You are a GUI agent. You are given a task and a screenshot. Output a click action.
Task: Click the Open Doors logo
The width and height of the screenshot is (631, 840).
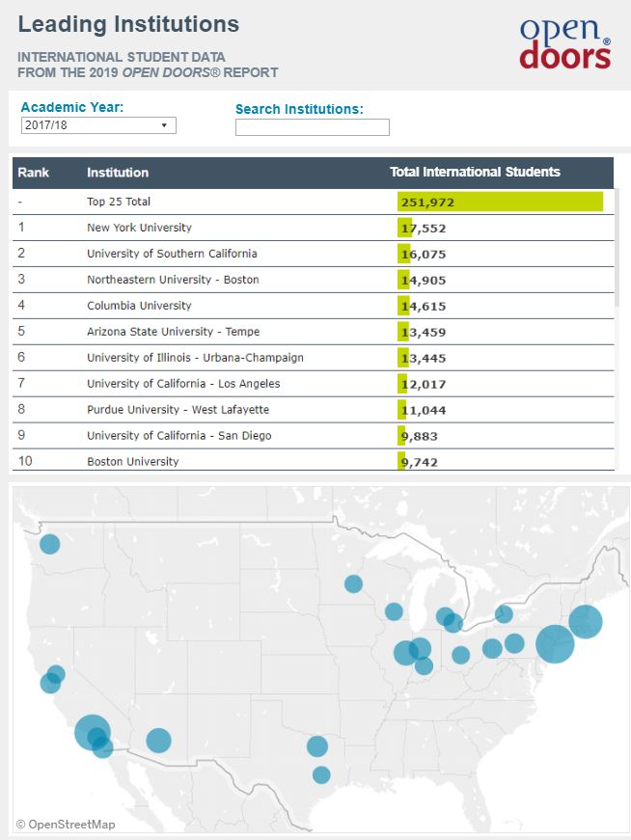pyautogui.click(x=565, y=44)
